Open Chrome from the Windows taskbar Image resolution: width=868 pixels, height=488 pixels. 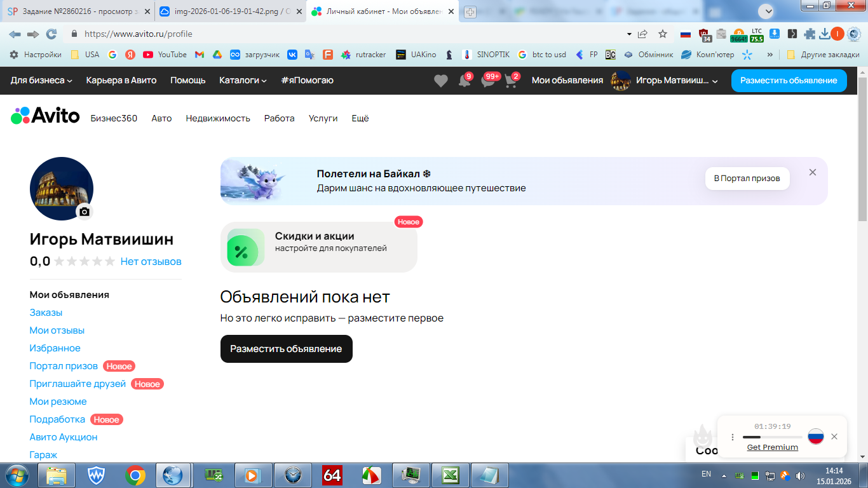[135, 475]
